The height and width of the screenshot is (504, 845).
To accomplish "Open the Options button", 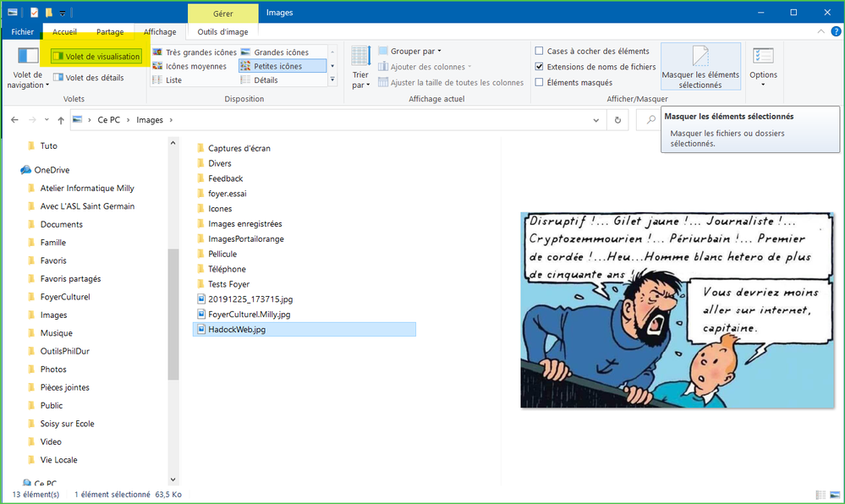I will pyautogui.click(x=763, y=67).
